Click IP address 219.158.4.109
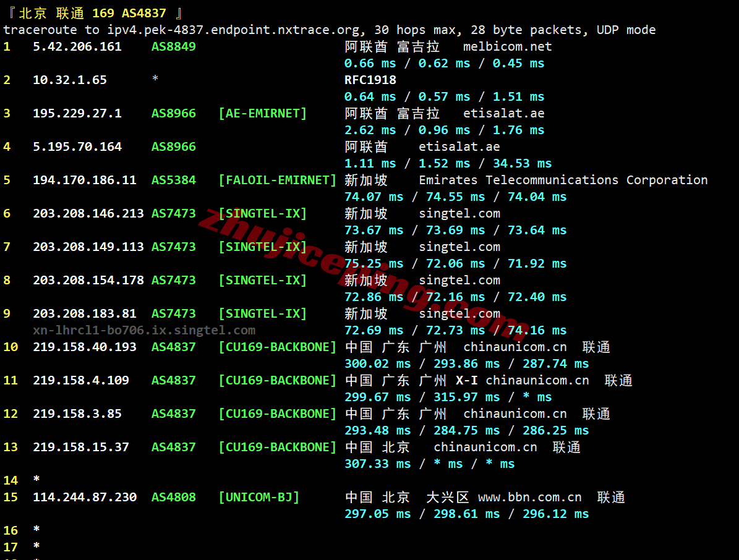 tap(81, 380)
